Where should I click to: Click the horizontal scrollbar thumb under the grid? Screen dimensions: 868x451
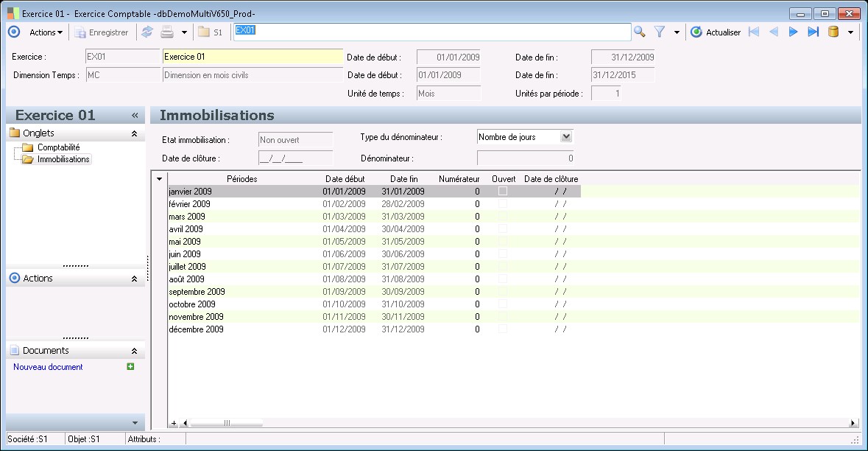click(227, 423)
